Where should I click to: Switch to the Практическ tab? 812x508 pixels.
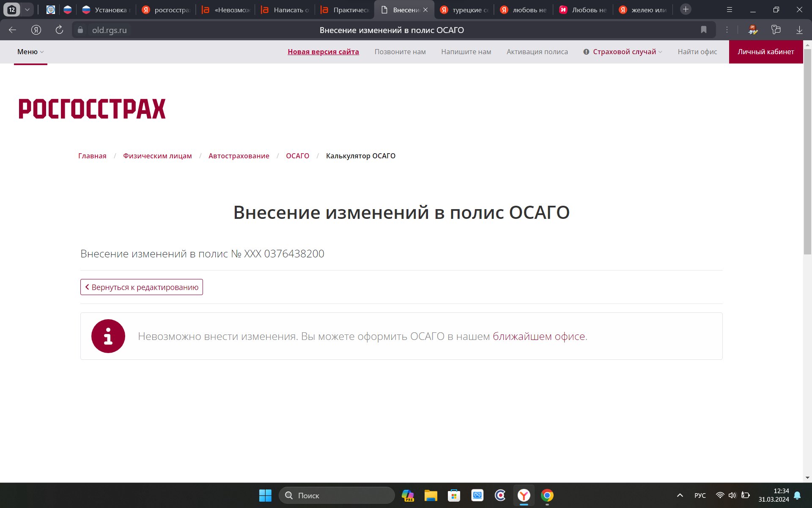(345, 10)
